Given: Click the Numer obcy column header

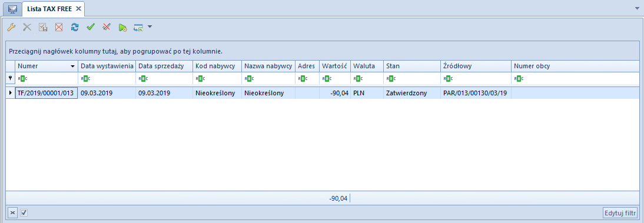Looking at the screenshot, I should pyautogui.click(x=575, y=66).
